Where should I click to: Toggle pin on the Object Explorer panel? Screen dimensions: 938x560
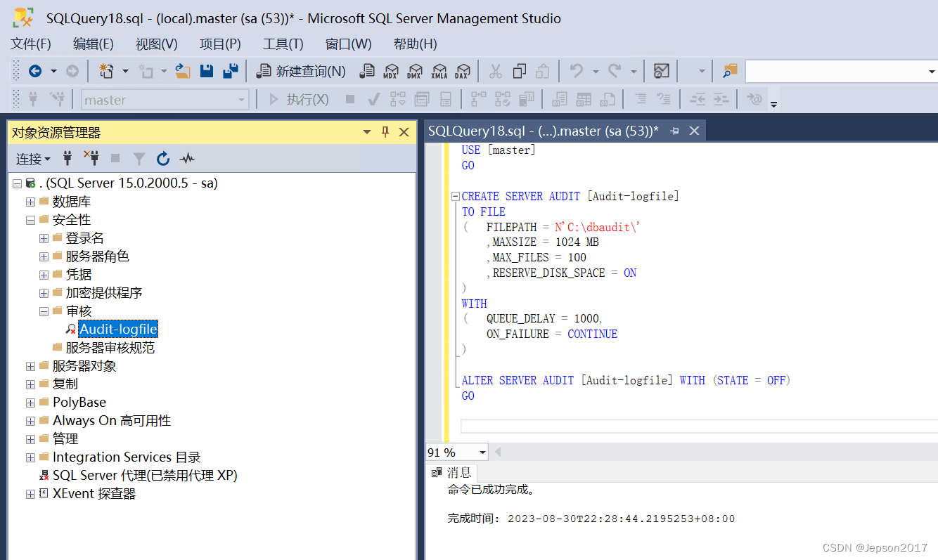[x=385, y=131]
